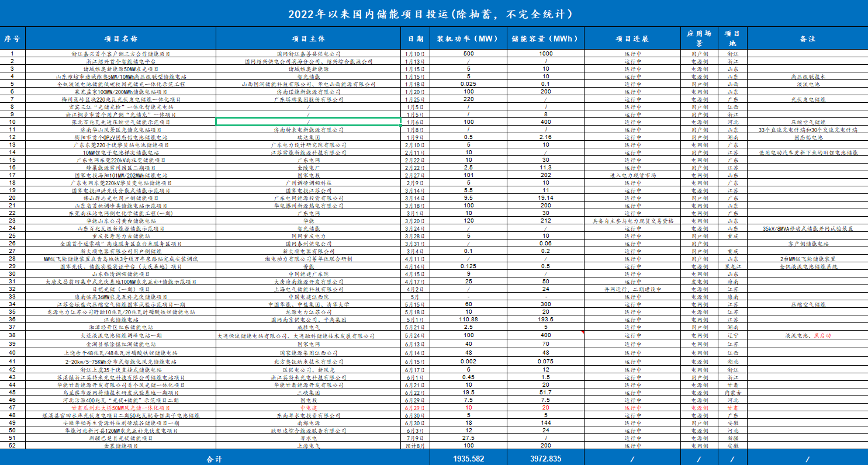Select cell 国网重庆电力

pos(309,236)
